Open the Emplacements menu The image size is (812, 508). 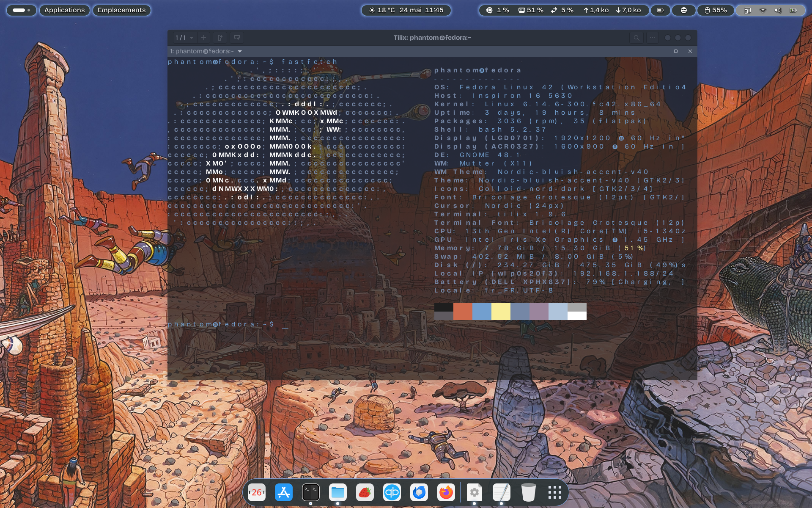[x=121, y=10]
